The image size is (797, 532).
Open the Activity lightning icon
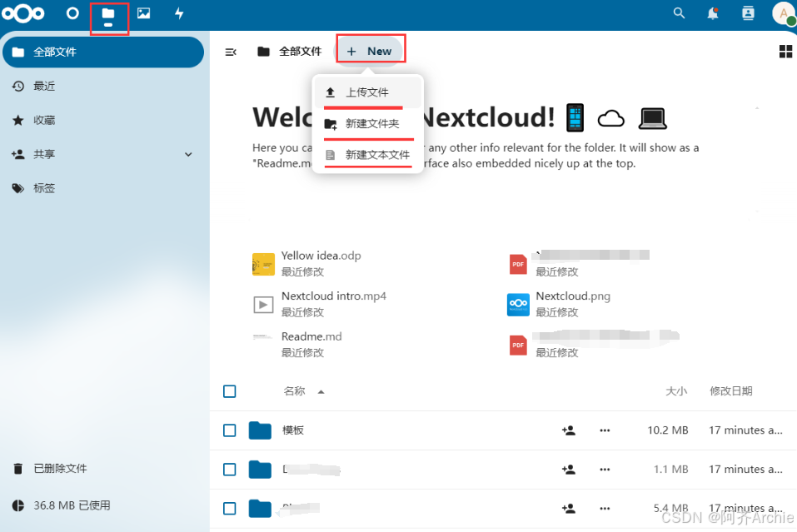coord(179,13)
